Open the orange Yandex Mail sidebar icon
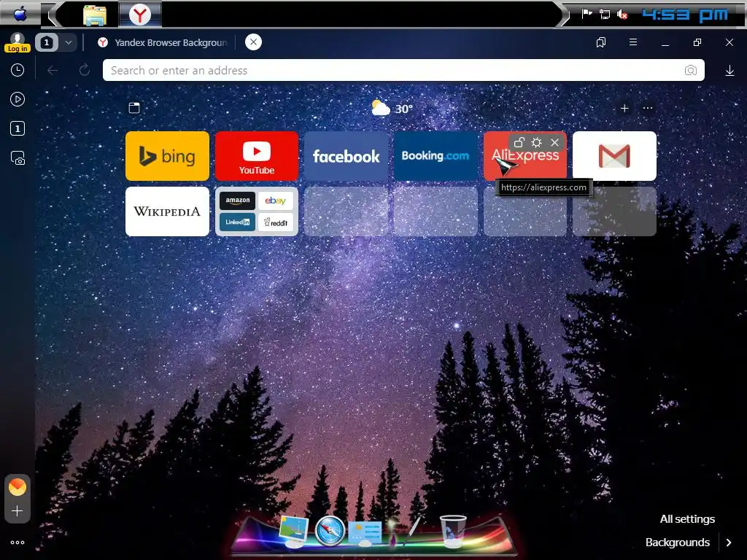 [x=18, y=486]
